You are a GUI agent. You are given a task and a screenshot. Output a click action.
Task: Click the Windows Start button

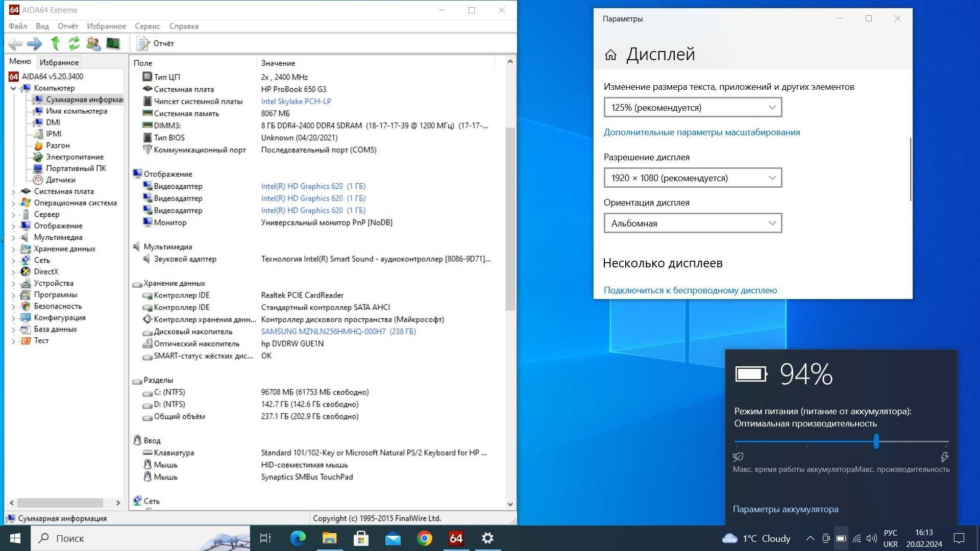pos(15,538)
